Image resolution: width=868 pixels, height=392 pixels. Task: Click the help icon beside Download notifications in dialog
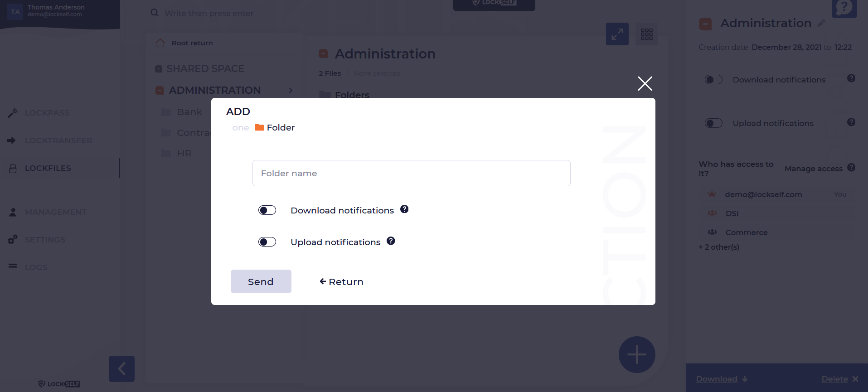pyautogui.click(x=404, y=209)
